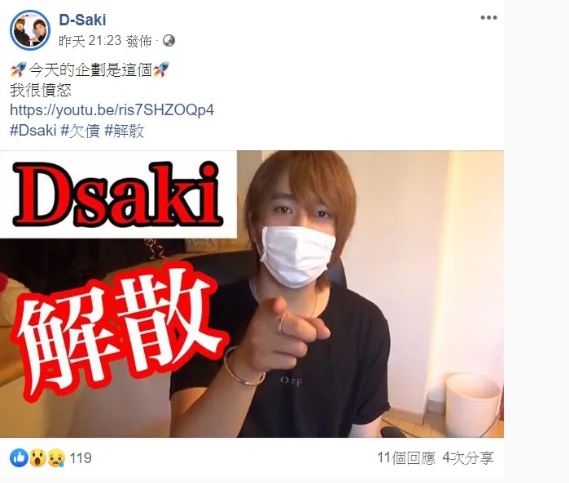Show the 11個回應 comments
The width and height of the screenshot is (569, 483).
tap(406, 458)
